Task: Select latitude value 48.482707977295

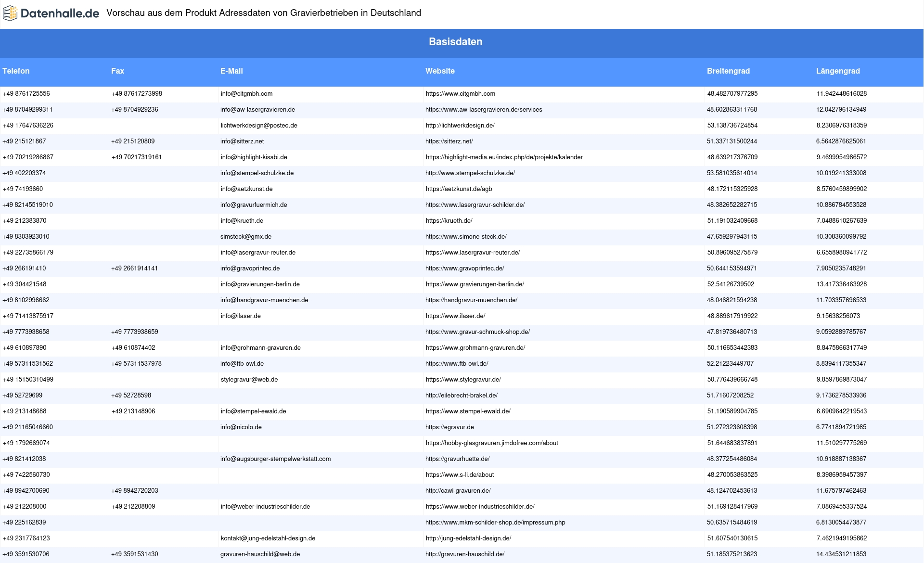Action: tap(732, 94)
